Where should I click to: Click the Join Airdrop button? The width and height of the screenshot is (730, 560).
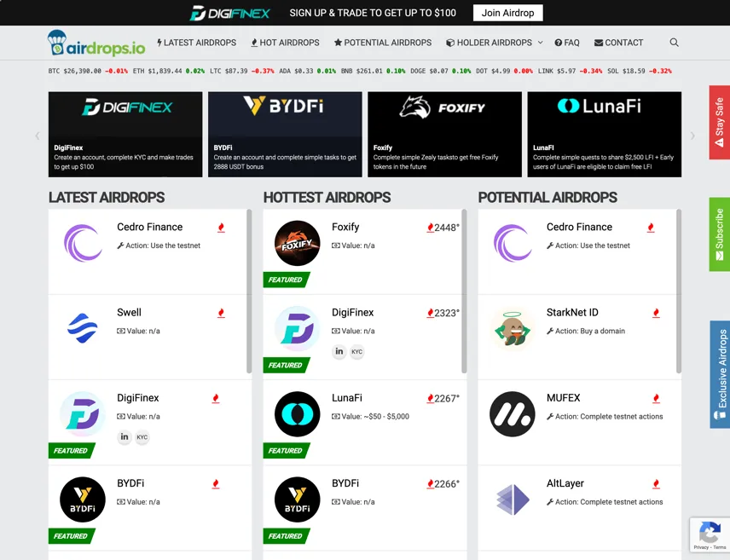[508, 13]
